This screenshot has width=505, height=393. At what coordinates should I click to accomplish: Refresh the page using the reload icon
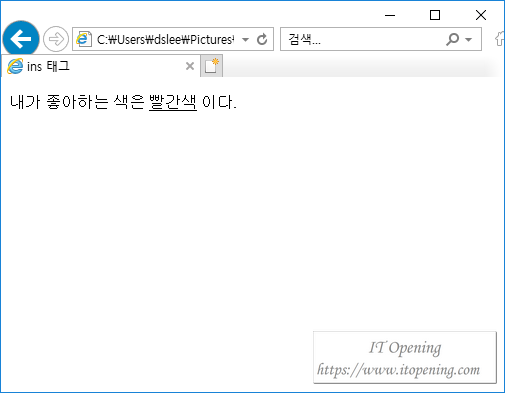click(x=262, y=39)
